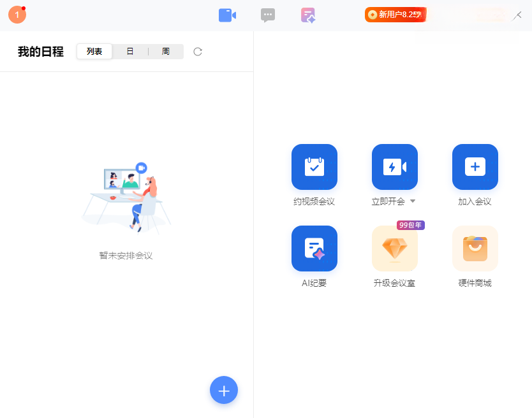Switch schedule to 日 view
Viewport: 532px width, 418px height.
(x=130, y=52)
